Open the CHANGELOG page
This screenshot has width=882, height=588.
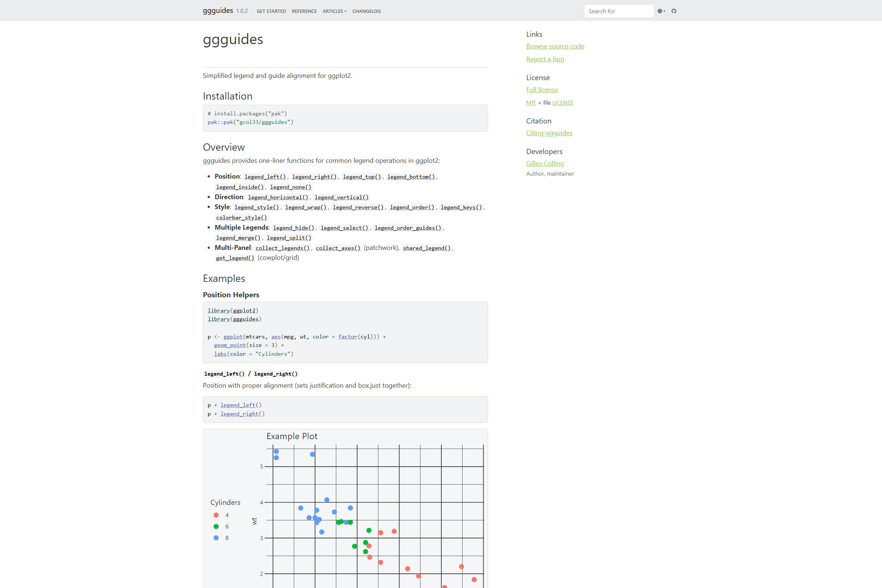tap(366, 11)
